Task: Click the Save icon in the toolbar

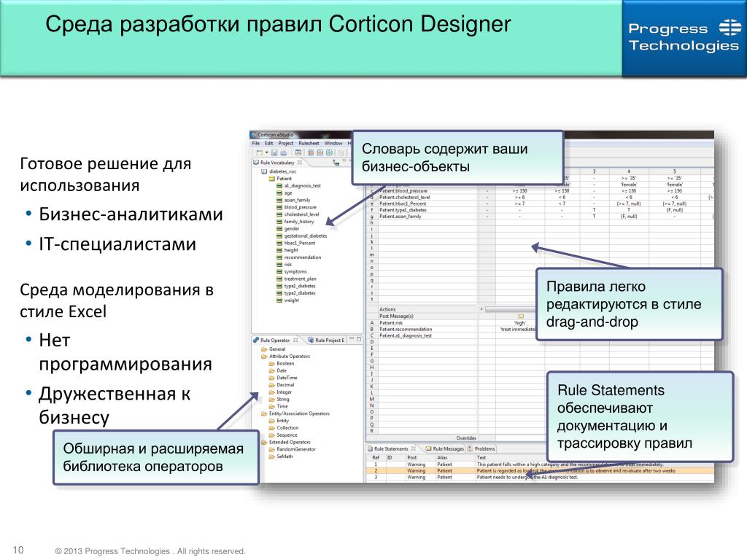Action: (x=274, y=152)
